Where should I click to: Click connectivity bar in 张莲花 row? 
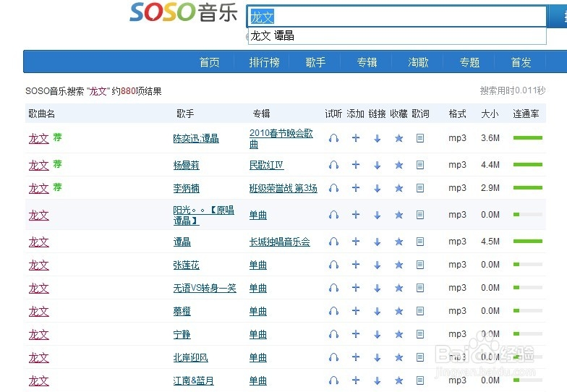pyautogui.click(x=528, y=265)
